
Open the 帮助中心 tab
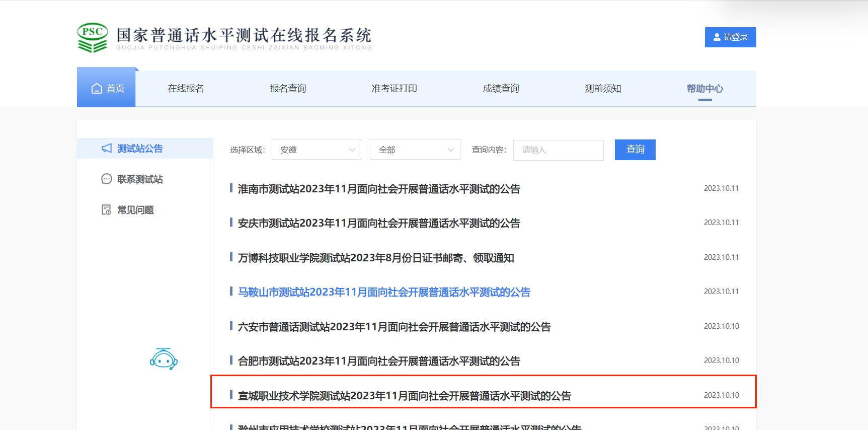pos(704,89)
